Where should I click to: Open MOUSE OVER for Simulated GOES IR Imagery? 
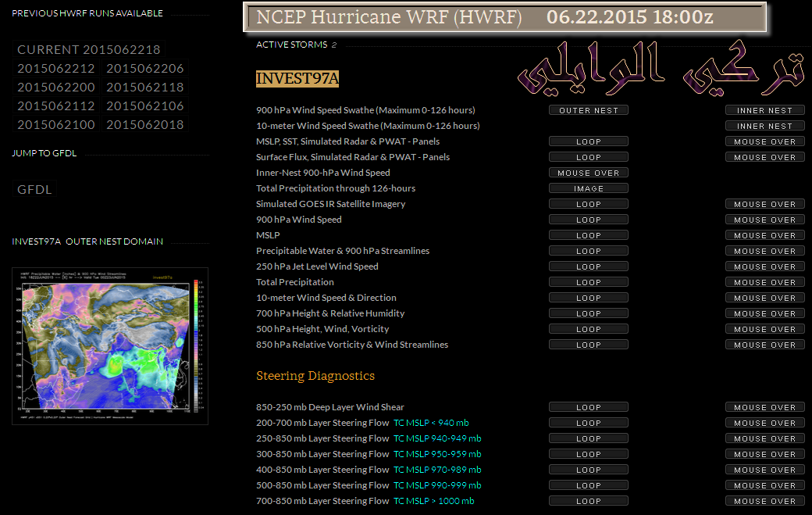pyautogui.click(x=765, y=204)
